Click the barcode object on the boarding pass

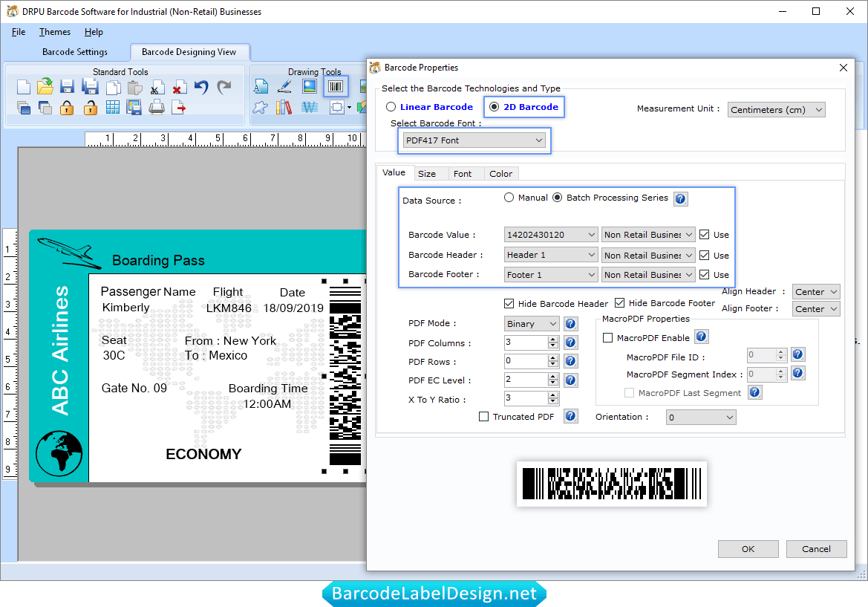(345, 377)
